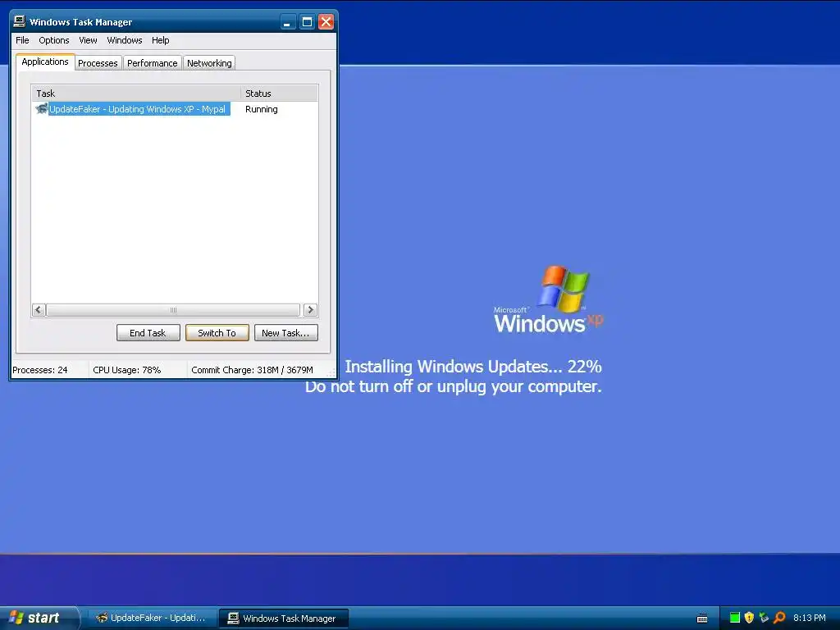
Task: Click the Installing Windows Updates... 22% text
Action: point(473,367)
